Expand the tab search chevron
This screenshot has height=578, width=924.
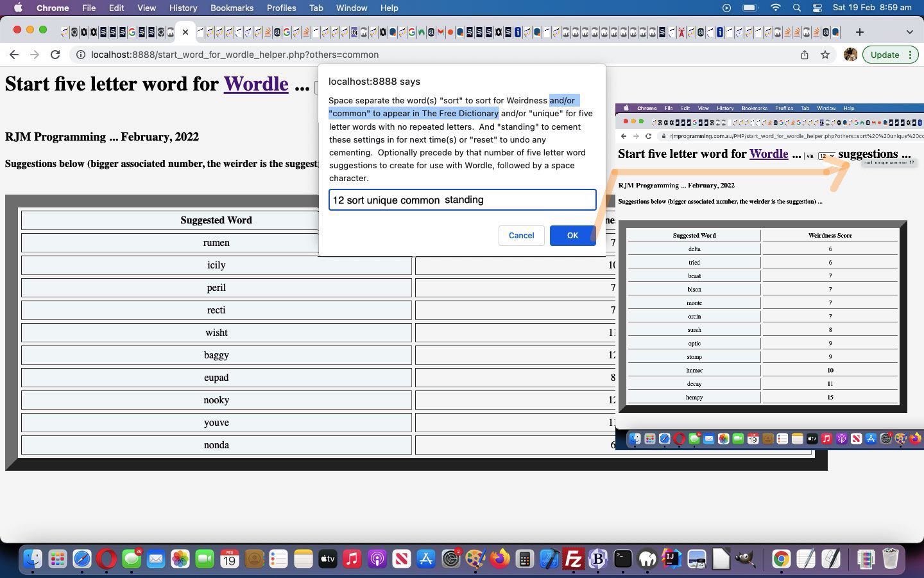(909, 31)
